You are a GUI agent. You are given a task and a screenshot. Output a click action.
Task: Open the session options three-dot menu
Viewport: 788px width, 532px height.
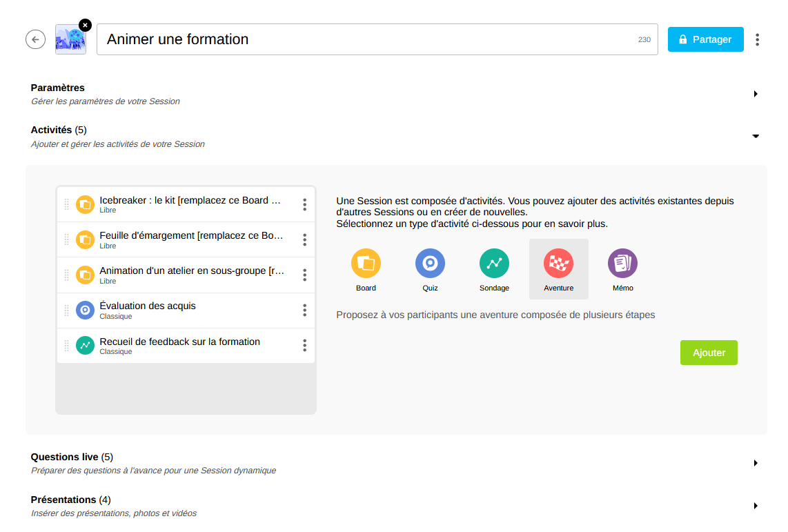point(757,39)
